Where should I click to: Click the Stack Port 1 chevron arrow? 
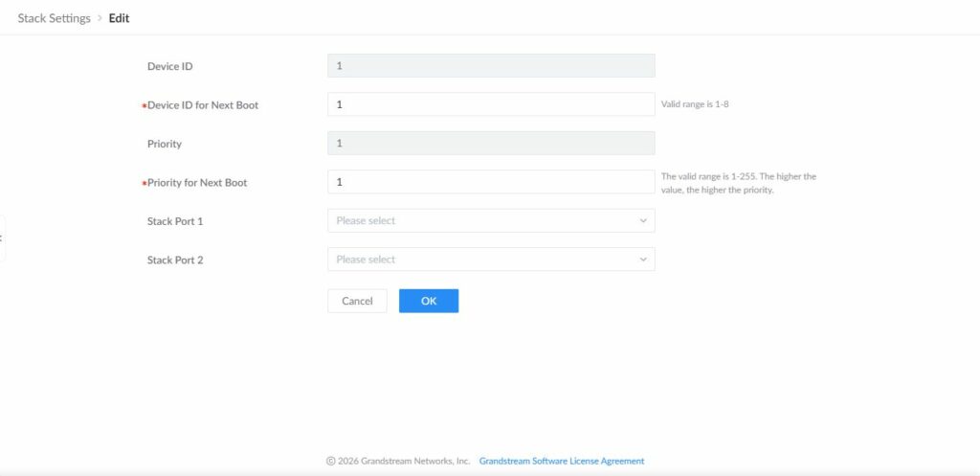[x=643, y=221]
